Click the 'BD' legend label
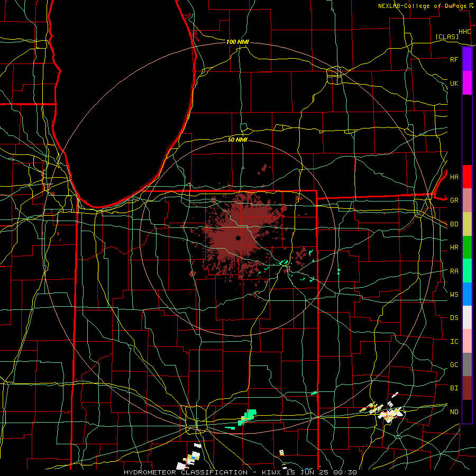Image resolution: width=476 pixels, height=476 pixels. [x=454, y=224]
